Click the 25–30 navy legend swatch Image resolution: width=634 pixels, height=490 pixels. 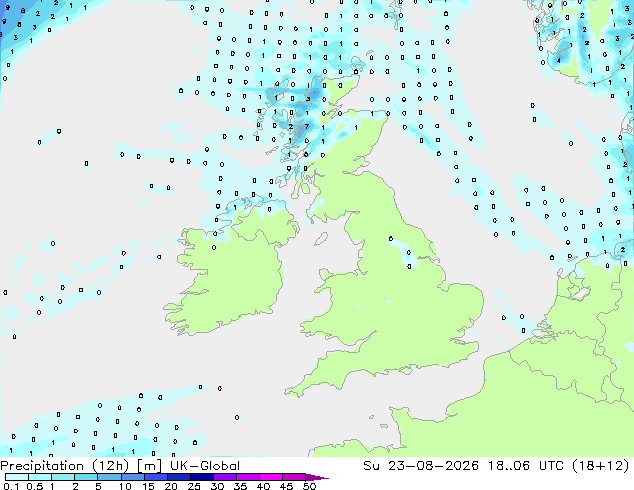202,477
